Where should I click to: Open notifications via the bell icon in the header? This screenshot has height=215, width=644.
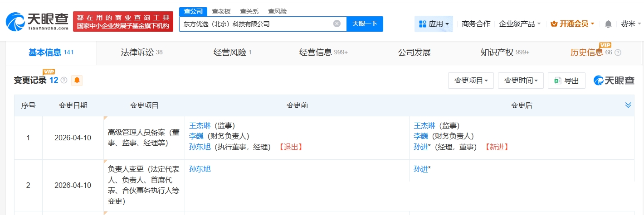tap(608, 24)
